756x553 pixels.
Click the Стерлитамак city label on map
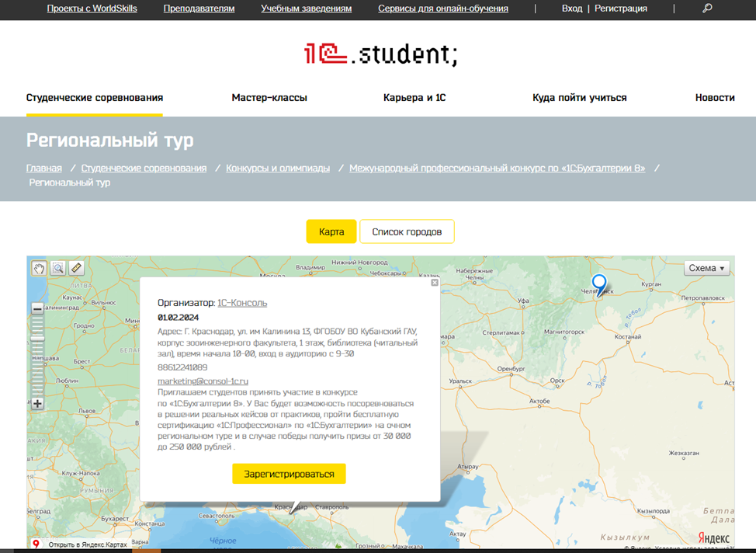[x=501, y=333]
